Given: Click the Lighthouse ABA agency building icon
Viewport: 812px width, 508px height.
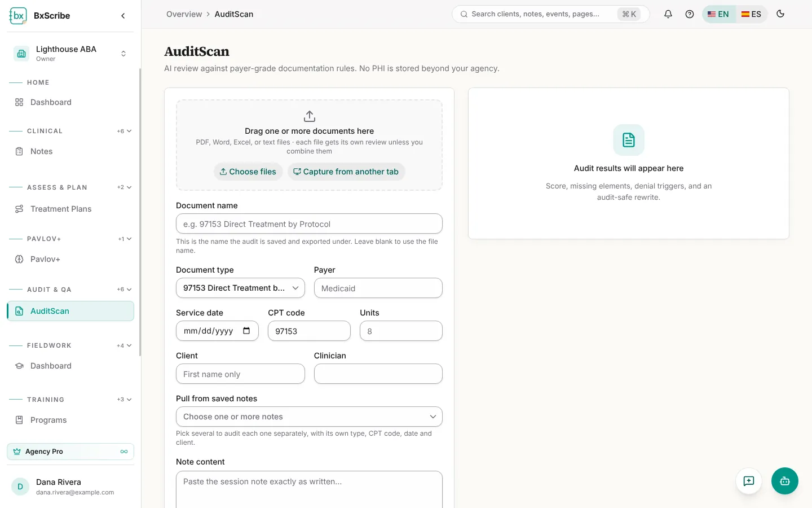Looking at the screenshot, I should [21, 54].
